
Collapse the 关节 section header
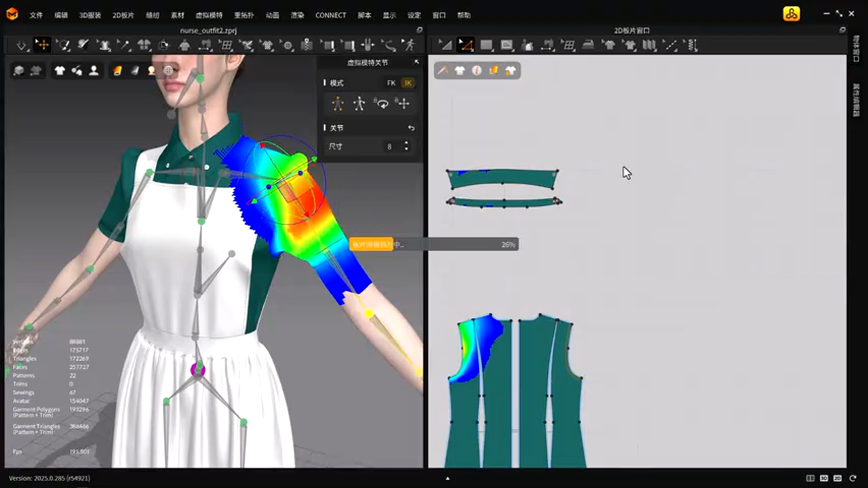[x=336, y=128]
